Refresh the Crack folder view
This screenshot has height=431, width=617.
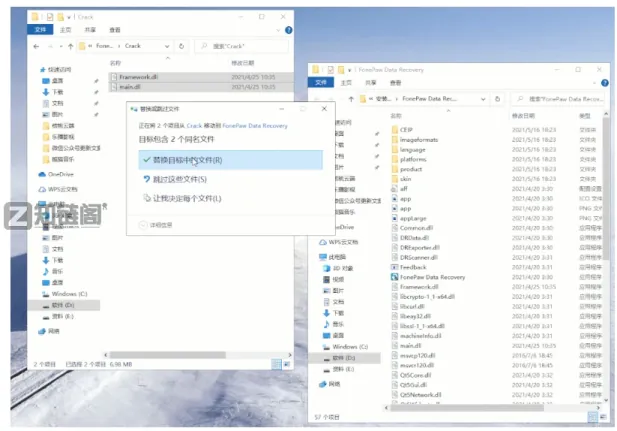click(x=181, y=46)
